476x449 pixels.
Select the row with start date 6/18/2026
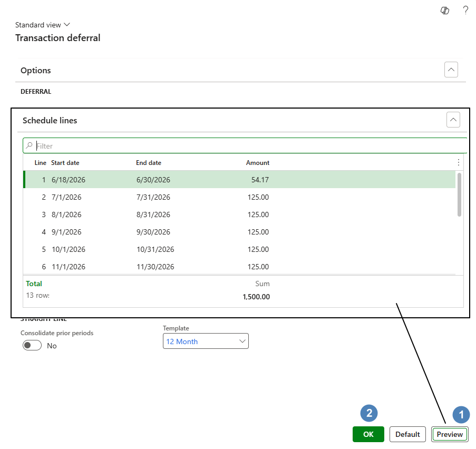[239, 179]
